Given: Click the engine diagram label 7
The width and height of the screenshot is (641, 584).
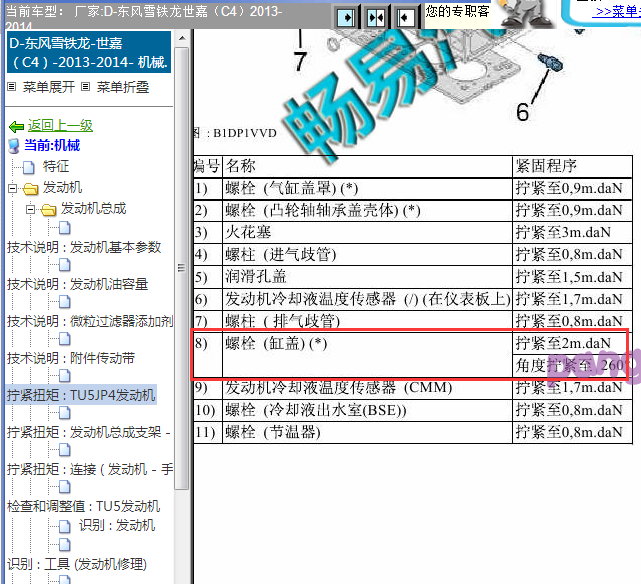Looking at the screenshot, I should (300, 62).
